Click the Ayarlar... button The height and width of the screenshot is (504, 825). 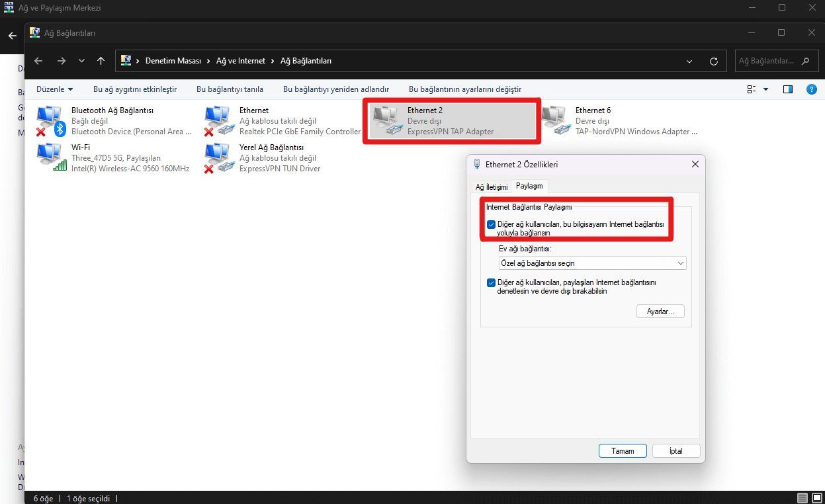[660, 312]
